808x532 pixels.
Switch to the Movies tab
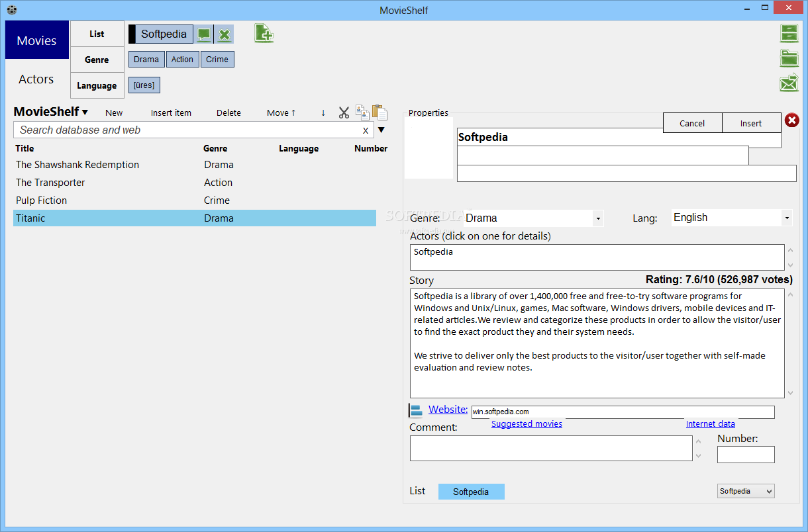point(37,40)
